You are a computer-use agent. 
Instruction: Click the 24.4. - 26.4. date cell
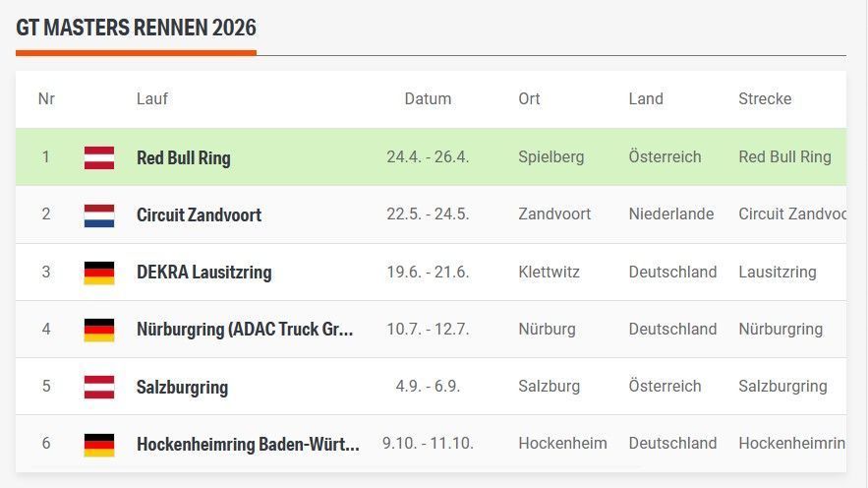coord(428,157)
